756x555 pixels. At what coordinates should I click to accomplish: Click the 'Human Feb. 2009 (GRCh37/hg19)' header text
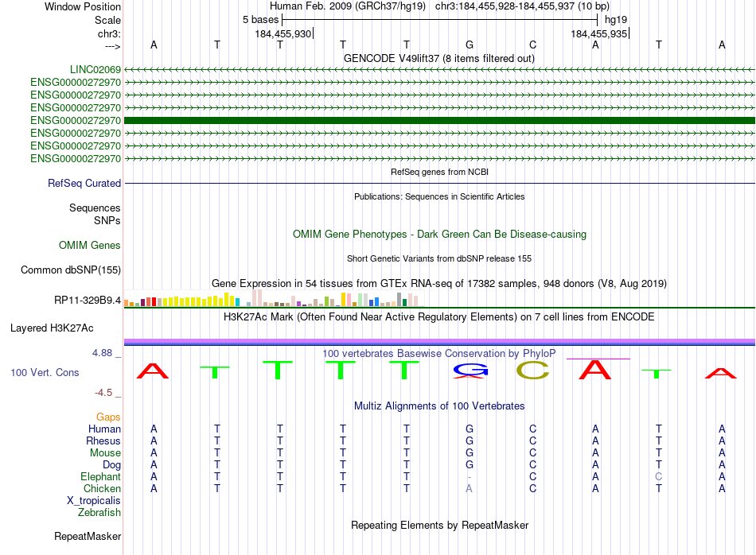point(348,6)
